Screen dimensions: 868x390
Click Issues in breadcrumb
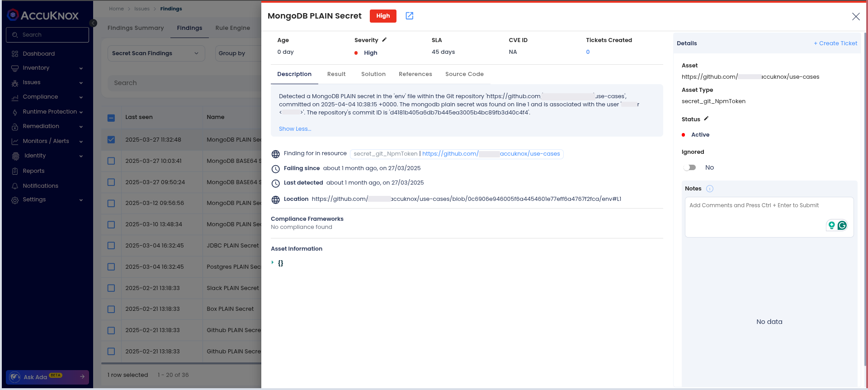(142, 9)
